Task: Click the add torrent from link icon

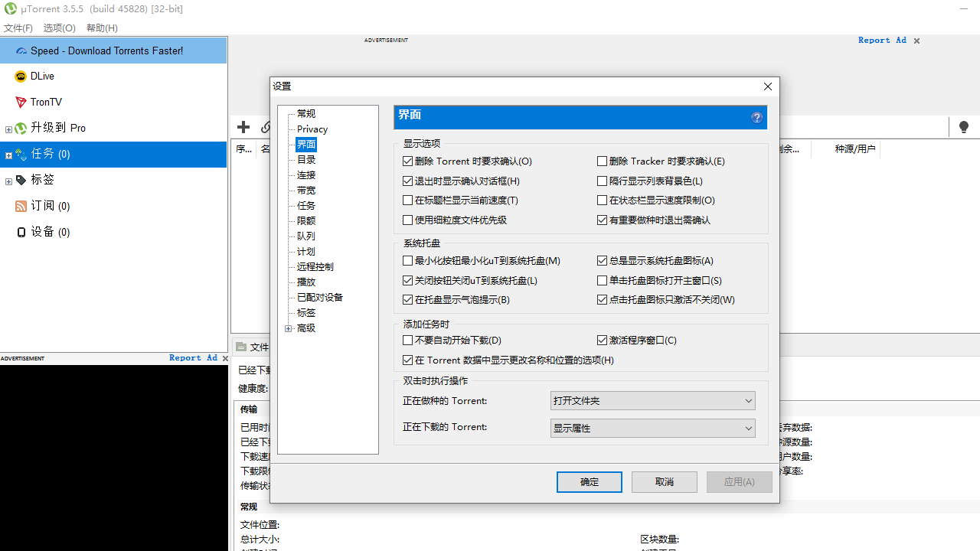Action: 266,127
